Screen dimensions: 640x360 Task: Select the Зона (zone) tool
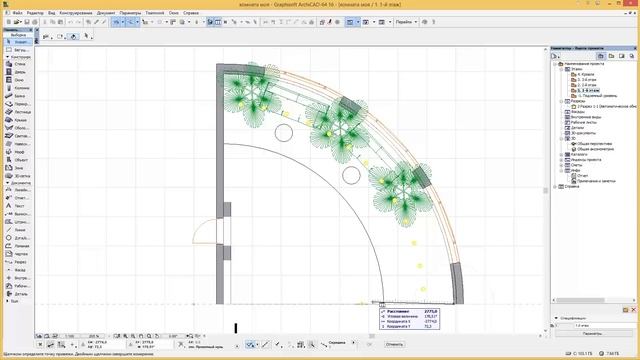click(x=17, y=168)
